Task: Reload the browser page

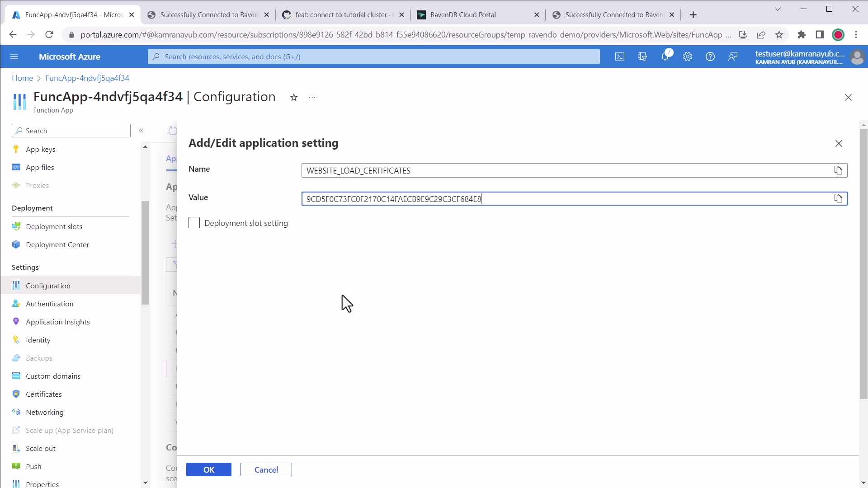Action: 49,35
